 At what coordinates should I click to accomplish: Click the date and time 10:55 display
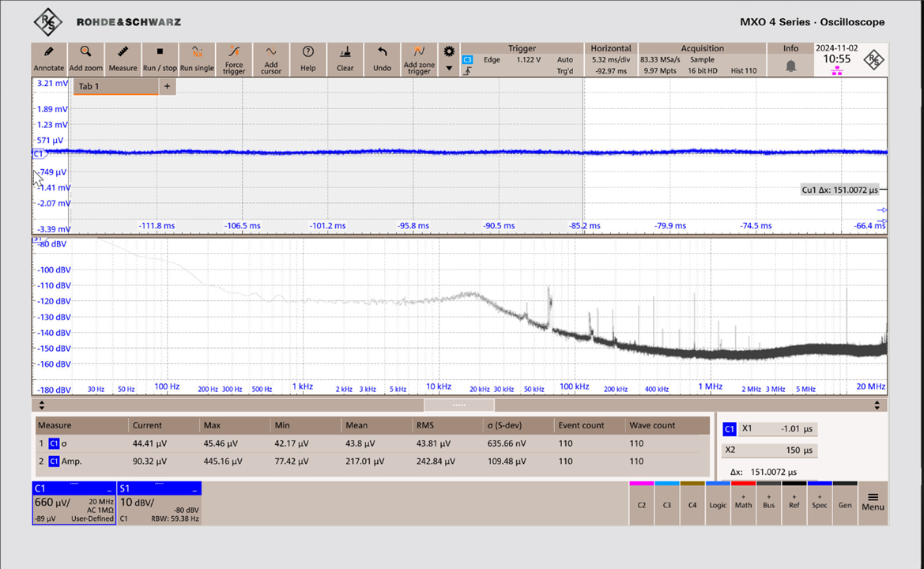click(837, 55)
